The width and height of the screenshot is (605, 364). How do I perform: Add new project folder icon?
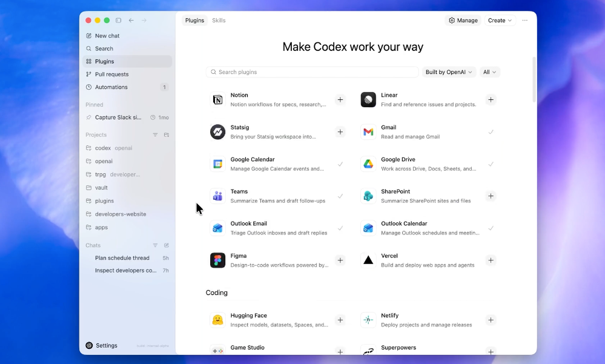(167, 135)
